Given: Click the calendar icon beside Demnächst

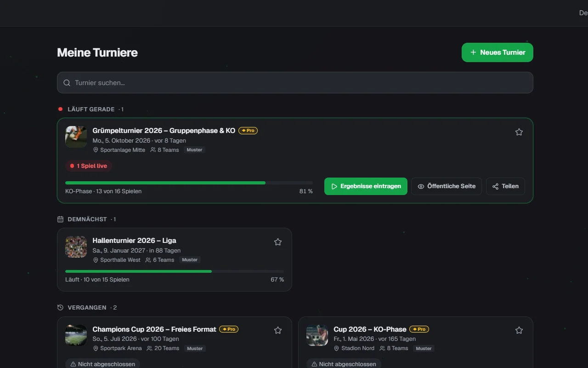Looking at the screenshot, I should (x=60, y=219).
